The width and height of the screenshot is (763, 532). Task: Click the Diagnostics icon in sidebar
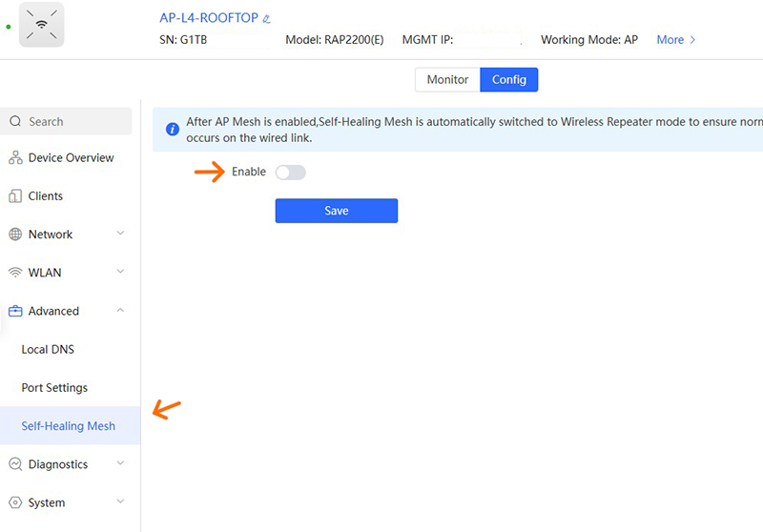tap(15, 464)
